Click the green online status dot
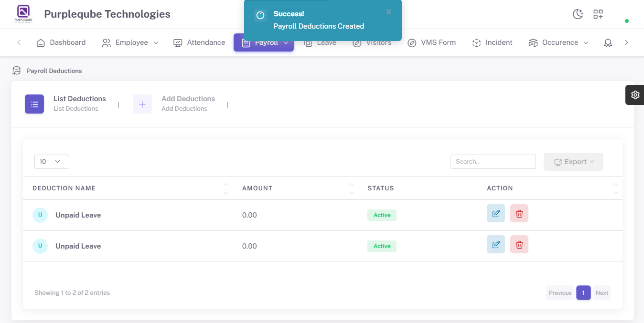This screenshot has width=644, height=323. pos(627,21)
